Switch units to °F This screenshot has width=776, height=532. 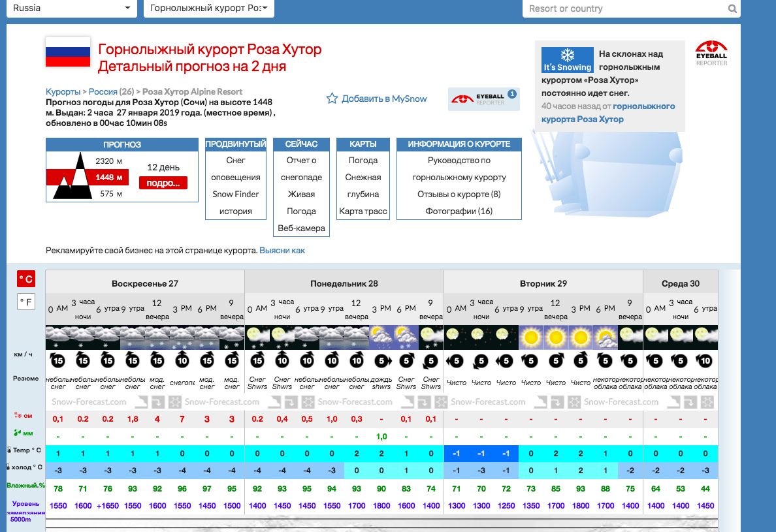26,302
